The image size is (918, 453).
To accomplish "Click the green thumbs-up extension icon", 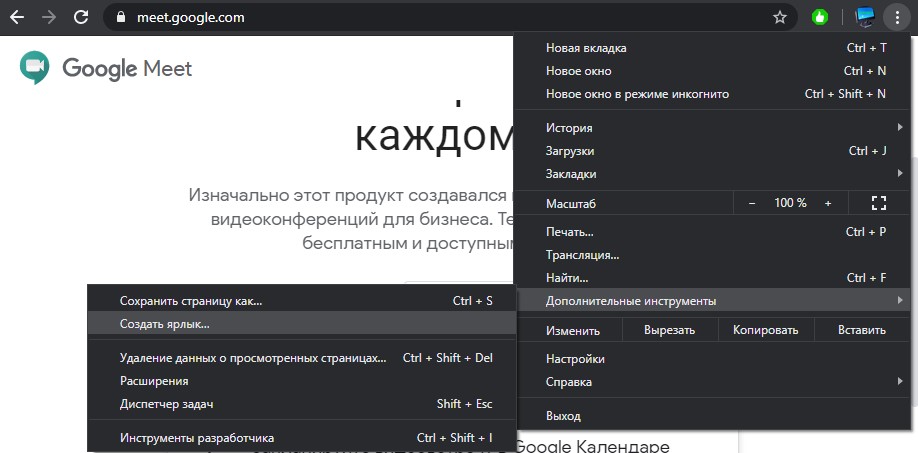I will [820, 18].
